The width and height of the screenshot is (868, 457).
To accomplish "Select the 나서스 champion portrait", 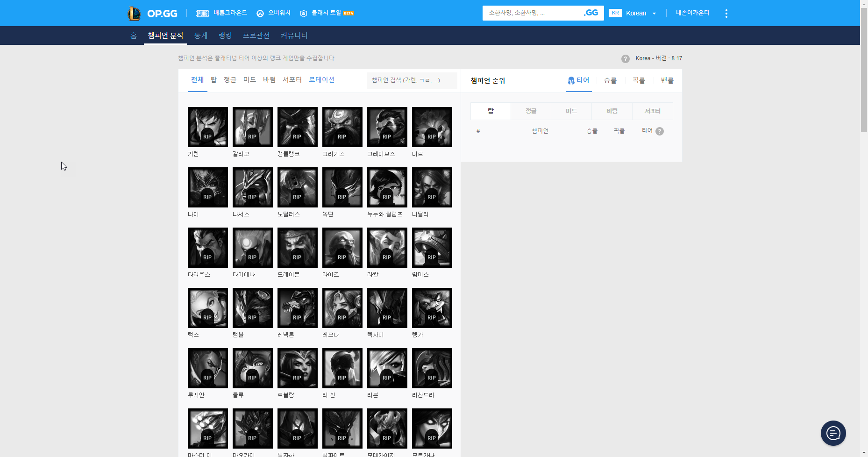I will click(x=253, y=187).
